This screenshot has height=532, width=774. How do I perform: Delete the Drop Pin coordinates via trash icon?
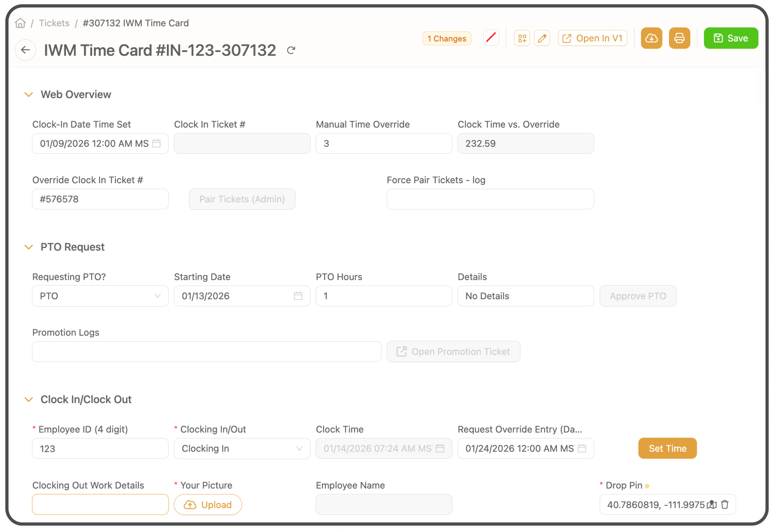pyautogui.click(x=725, y=504)
